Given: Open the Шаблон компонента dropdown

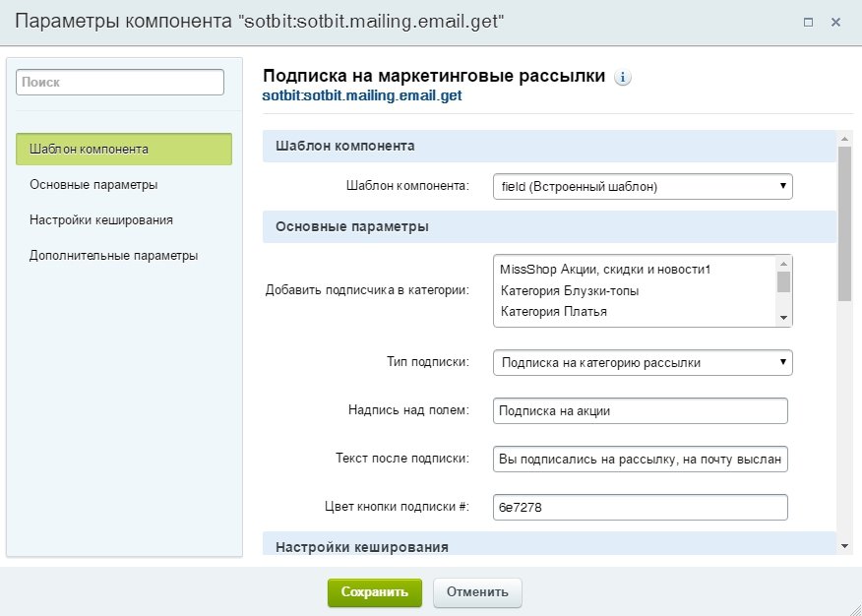Looking at the screenshot, I should (x=643, y=186).
